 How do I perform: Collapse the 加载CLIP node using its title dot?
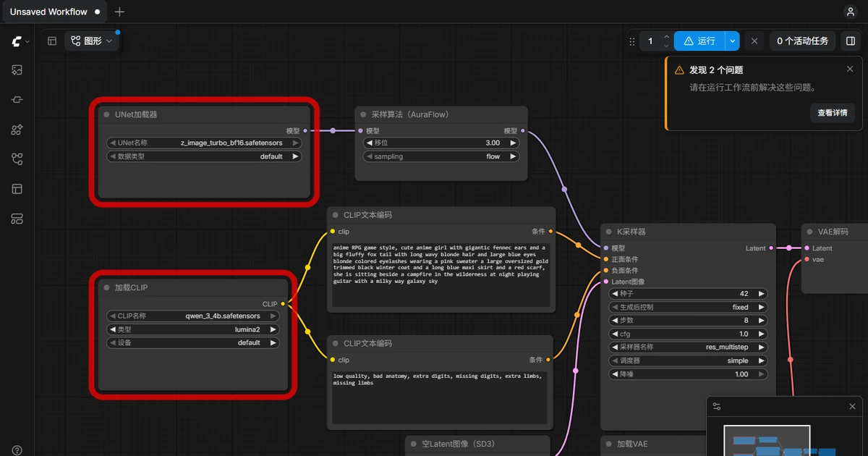click(x=107, y=287)
